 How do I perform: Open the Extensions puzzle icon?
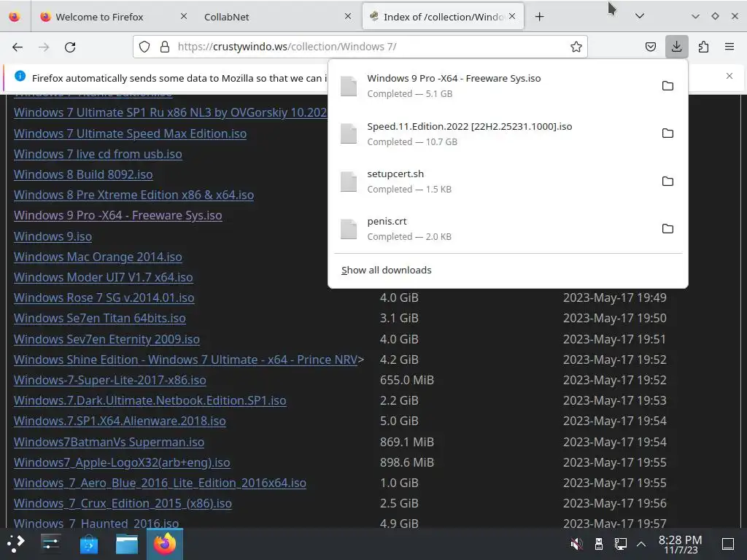pos(703,47)
